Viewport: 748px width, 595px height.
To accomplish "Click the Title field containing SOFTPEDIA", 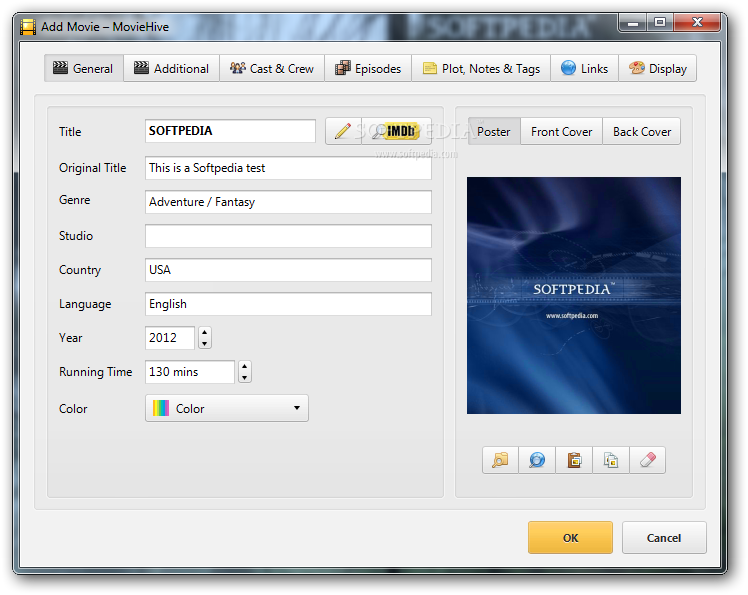I will [230, 131].
